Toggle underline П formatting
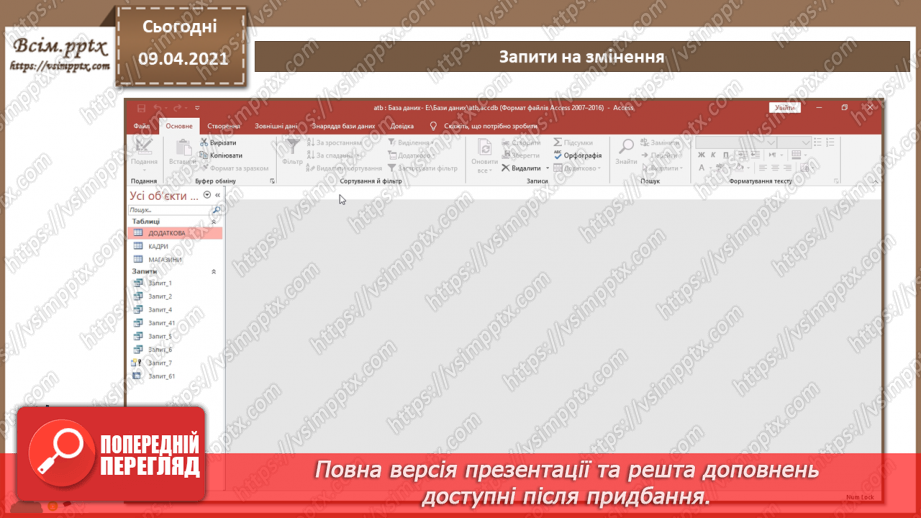The width and height of the screenshot is (921, 518). coord(725,156)
